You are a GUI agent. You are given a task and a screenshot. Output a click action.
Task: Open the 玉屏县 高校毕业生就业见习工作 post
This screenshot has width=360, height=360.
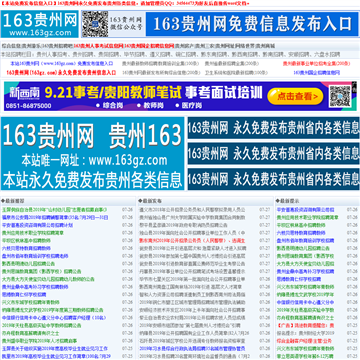(x=55, y=349)
